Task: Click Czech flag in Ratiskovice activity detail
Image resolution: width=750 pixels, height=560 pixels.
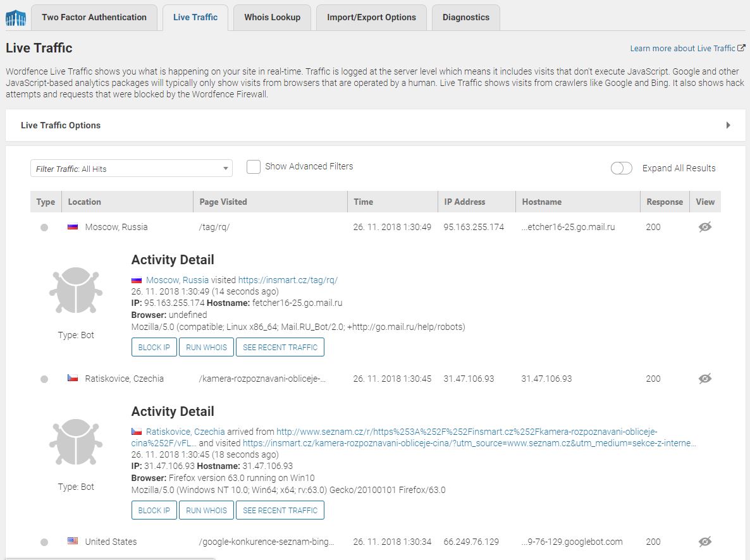Action: [137, 431]
